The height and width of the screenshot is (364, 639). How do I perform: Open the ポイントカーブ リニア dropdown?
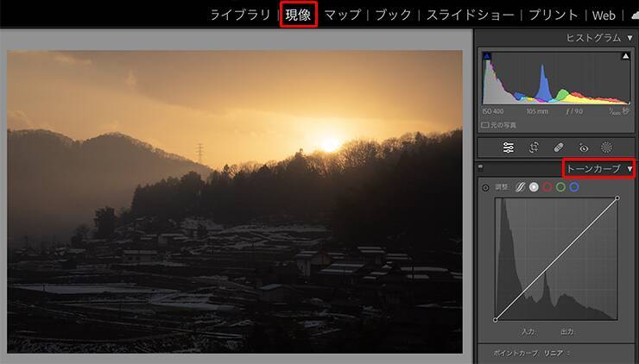[557, 353]
